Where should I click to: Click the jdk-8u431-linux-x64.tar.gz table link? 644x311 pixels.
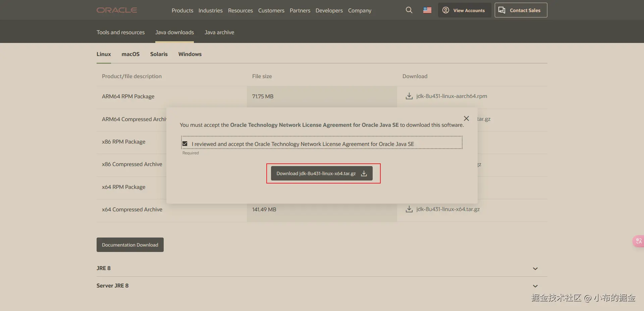[448, 209]
